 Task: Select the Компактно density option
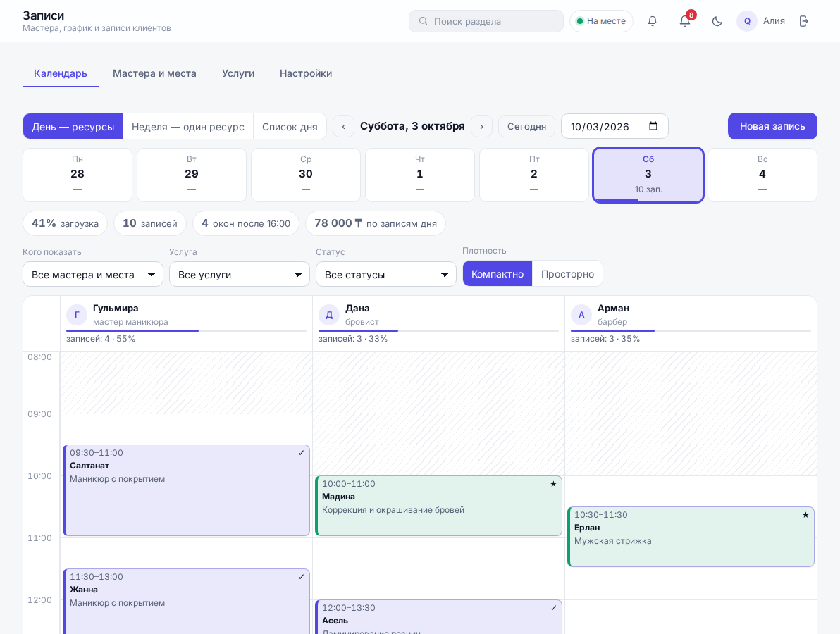click(497, 273)
